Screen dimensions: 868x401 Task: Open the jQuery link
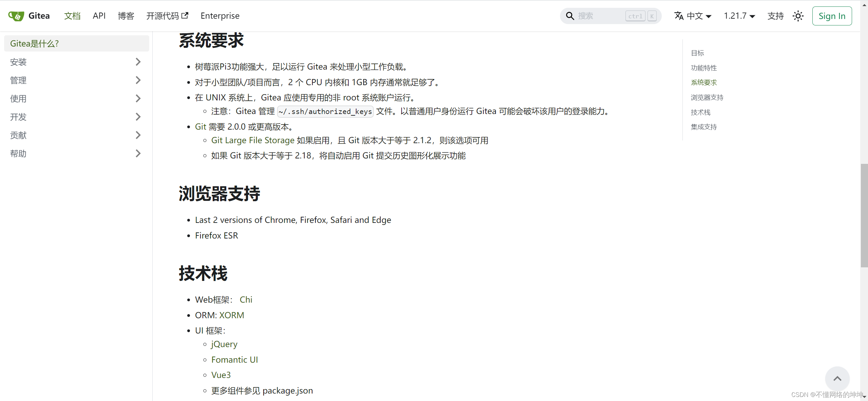(224, 344)
